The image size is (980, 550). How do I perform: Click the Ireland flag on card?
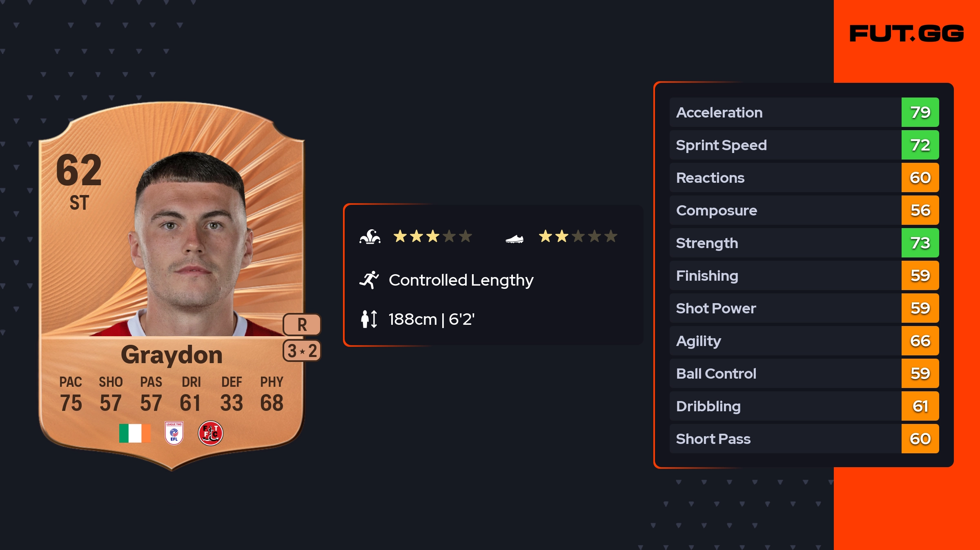(135, 433)
